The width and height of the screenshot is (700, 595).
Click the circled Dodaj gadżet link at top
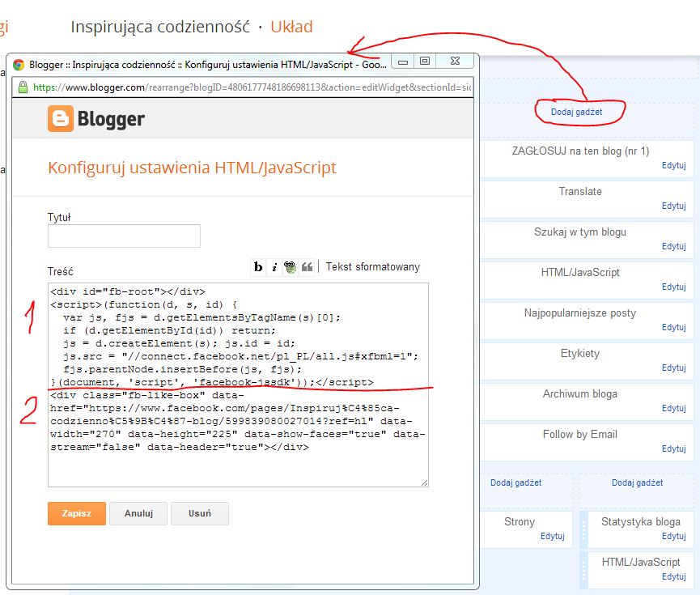576,113
